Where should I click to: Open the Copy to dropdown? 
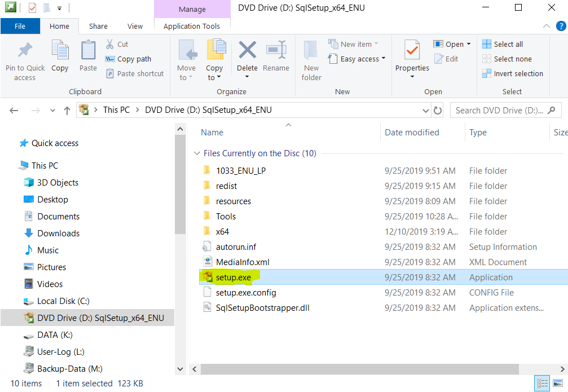click(x=214, y=72)
